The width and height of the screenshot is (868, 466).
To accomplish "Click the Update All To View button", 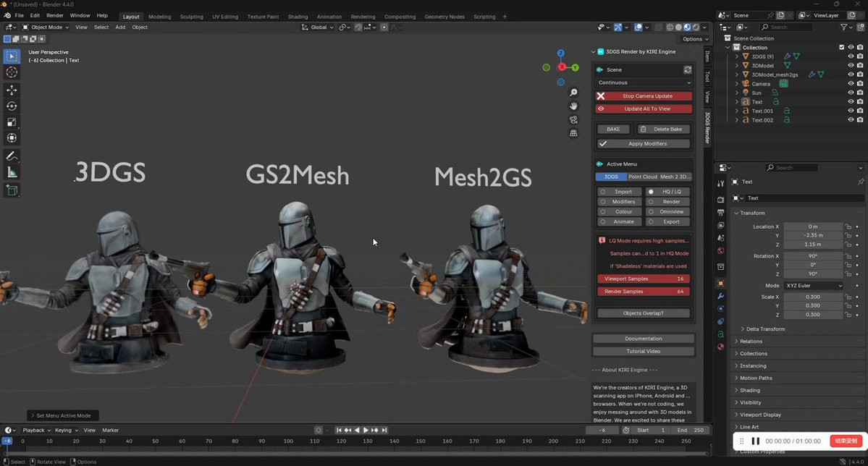I will click(x=644, y=109).
